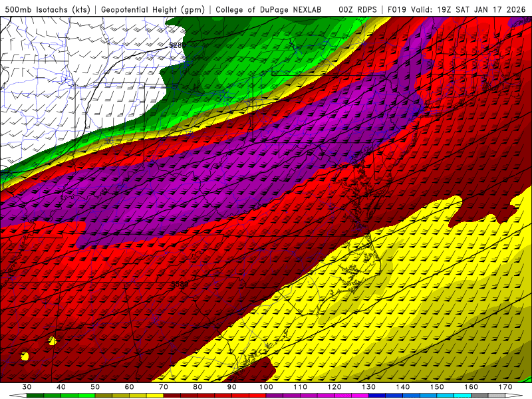
Task: Click the legend value 40
Action: [61, 387]
